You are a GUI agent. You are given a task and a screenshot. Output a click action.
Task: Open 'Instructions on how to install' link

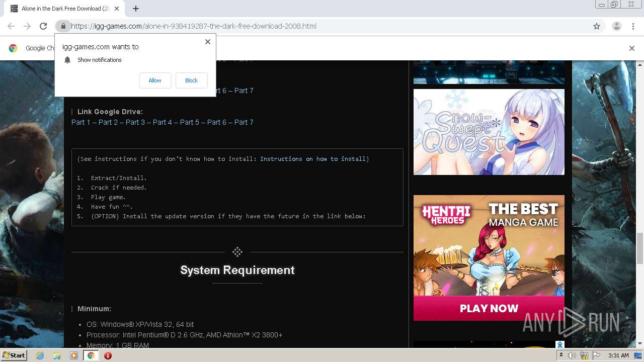(x=313, y=159)
